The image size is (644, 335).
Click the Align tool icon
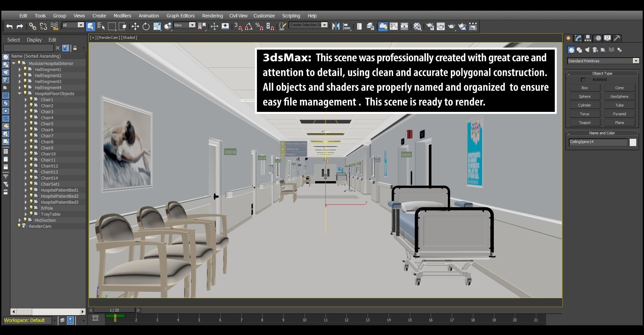347,26
